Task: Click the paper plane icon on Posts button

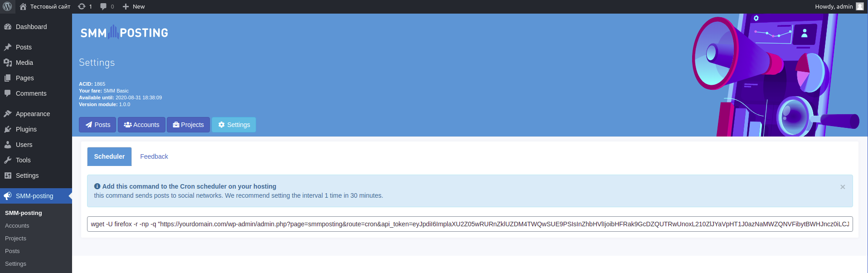Action: [89, 125]
